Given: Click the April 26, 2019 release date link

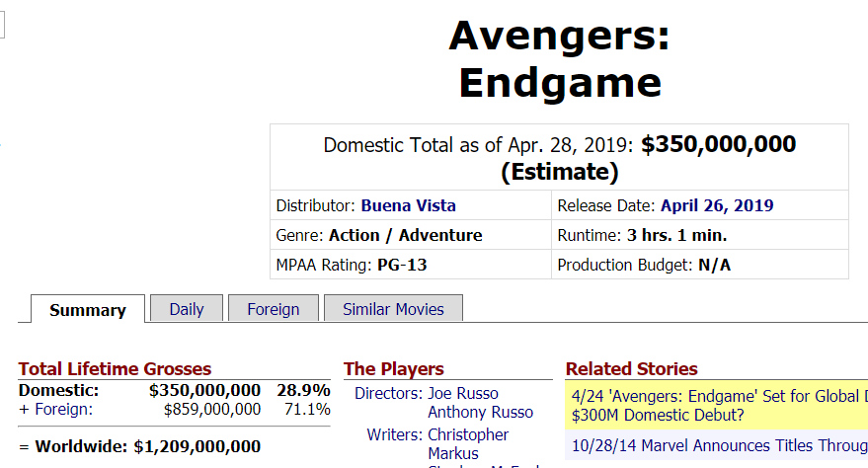Looking at the screenshot, I should (717, 205).
